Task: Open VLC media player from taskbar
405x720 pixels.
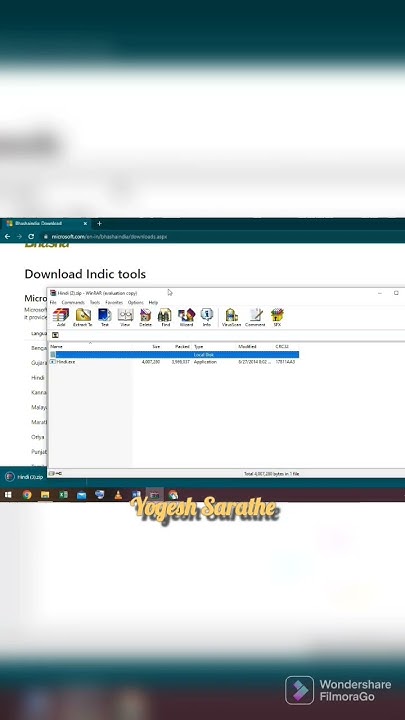Action: click(x=118, y=495)
